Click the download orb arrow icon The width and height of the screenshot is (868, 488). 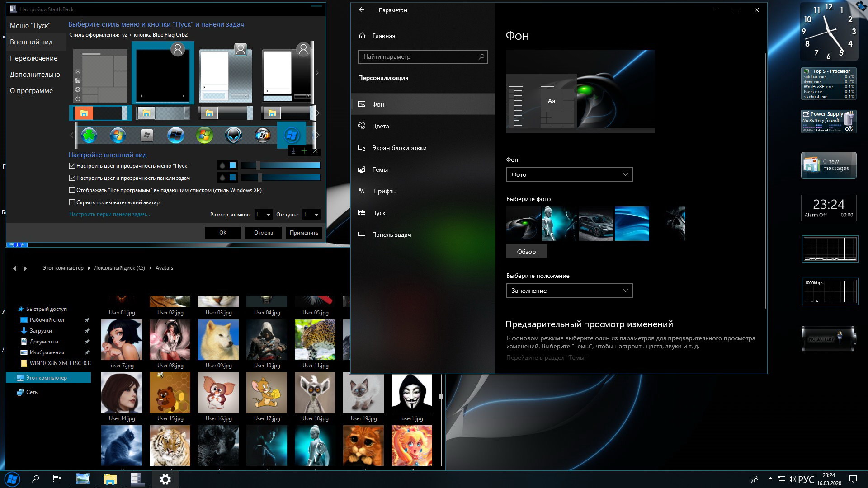coord(293,151)
